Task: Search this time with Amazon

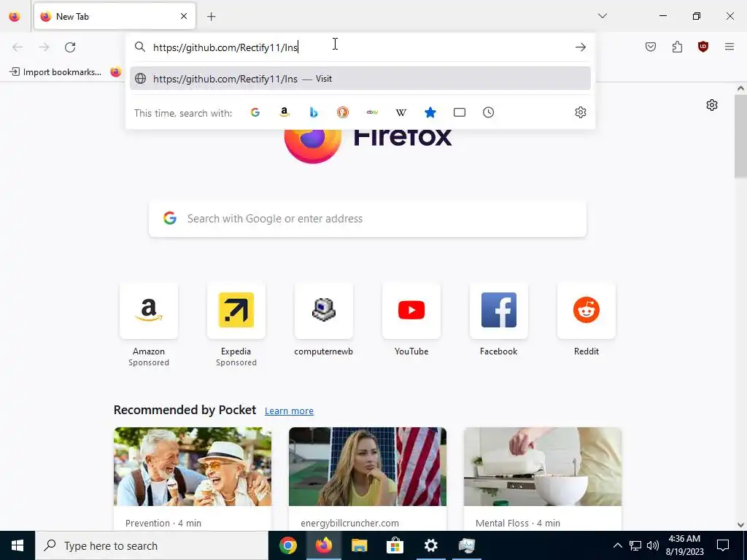Action: coord(285,112)
